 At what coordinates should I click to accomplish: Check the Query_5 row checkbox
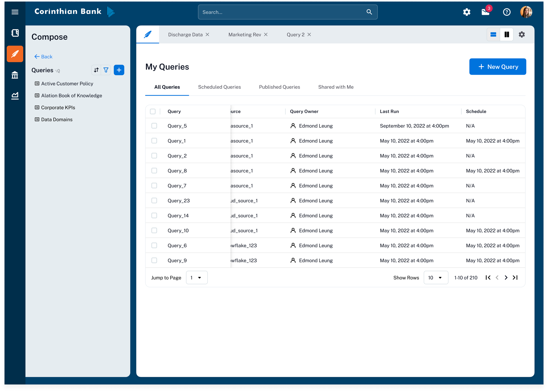point(154,126)
